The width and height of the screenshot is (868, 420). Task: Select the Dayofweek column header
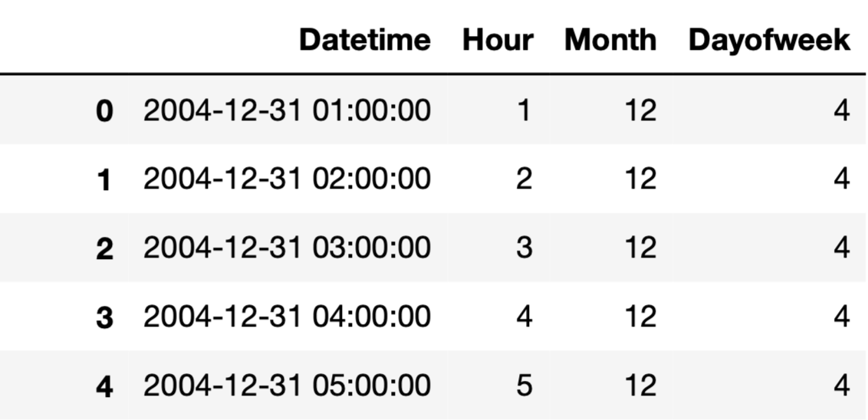[x=768, y=40]
